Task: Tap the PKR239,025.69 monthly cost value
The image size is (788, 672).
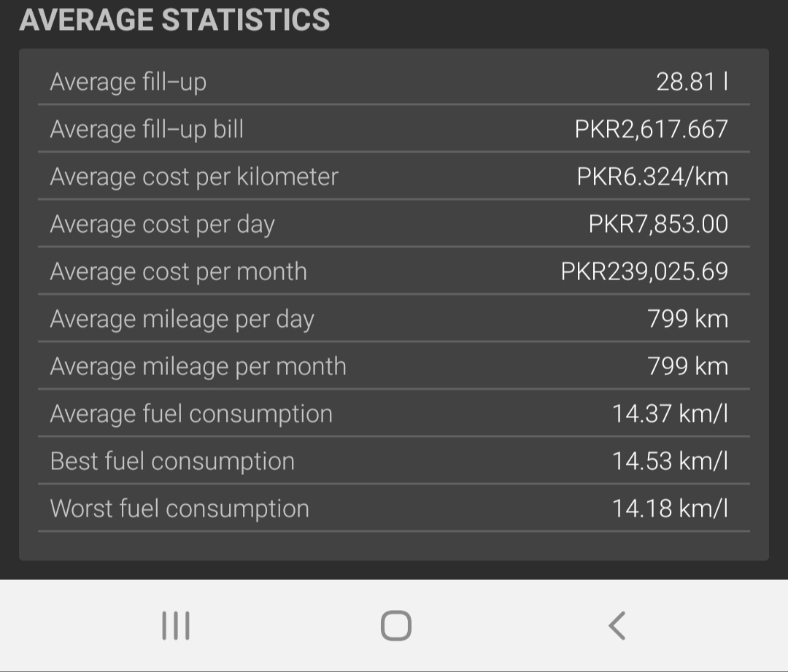Action: [644, 271]
